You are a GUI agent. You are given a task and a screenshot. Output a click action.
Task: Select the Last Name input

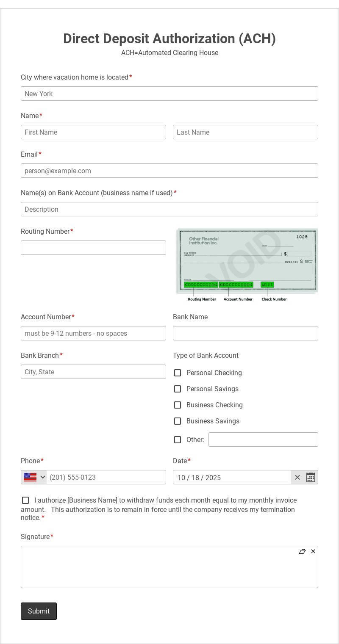tap(245, 132)
